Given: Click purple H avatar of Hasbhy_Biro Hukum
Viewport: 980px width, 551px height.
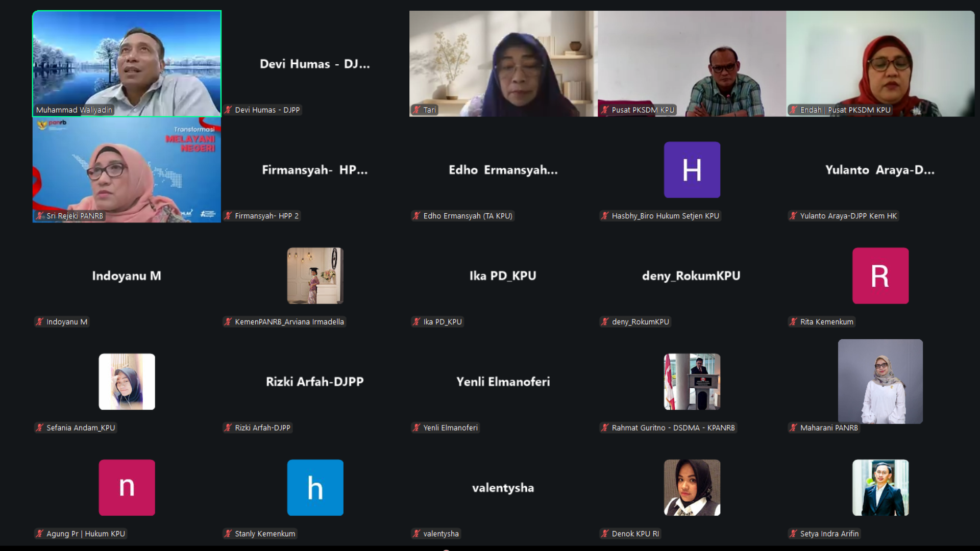Looking at the screenshot, I should coord(692,170).
